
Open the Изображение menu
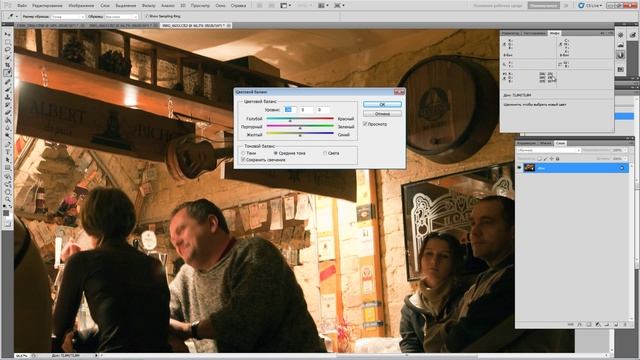click(81, 6)
